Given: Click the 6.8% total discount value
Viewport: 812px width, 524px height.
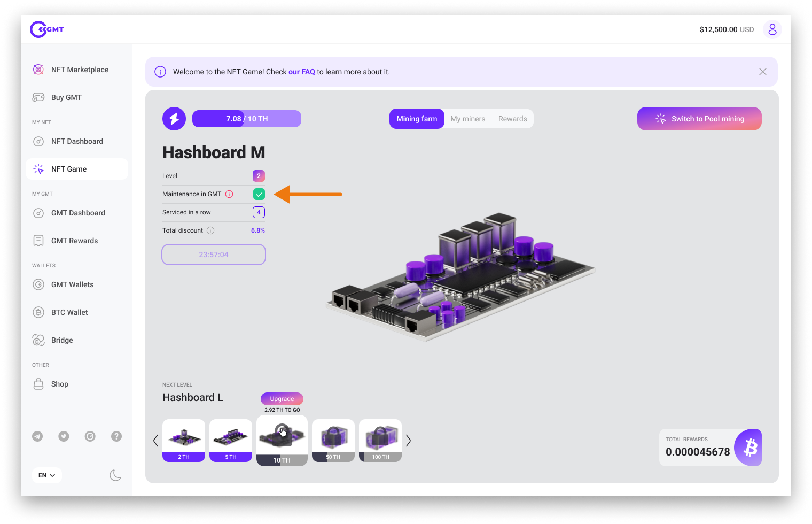Looking at the screenshot, I should point(258,230).
